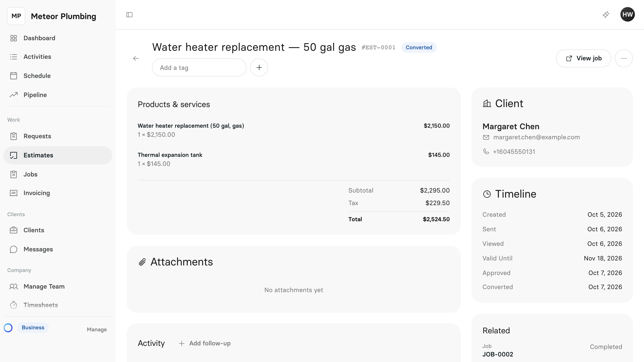Go back with the left arrow
The height and width of the screenshot is (362, 644).
(136, 58)
